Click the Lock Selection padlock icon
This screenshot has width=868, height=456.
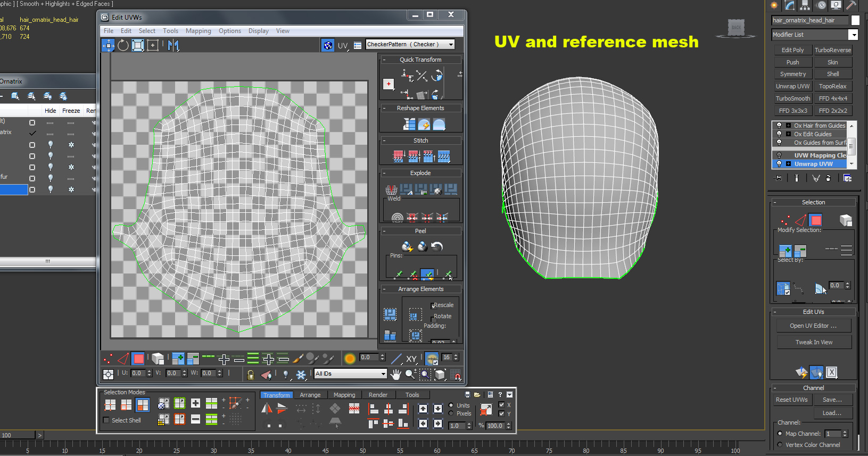(x=251, y=375)
